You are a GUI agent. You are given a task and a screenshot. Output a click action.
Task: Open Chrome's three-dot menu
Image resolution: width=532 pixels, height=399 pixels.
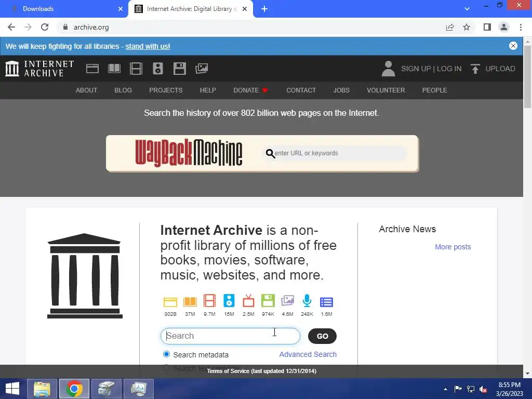[x=521, y=27]
